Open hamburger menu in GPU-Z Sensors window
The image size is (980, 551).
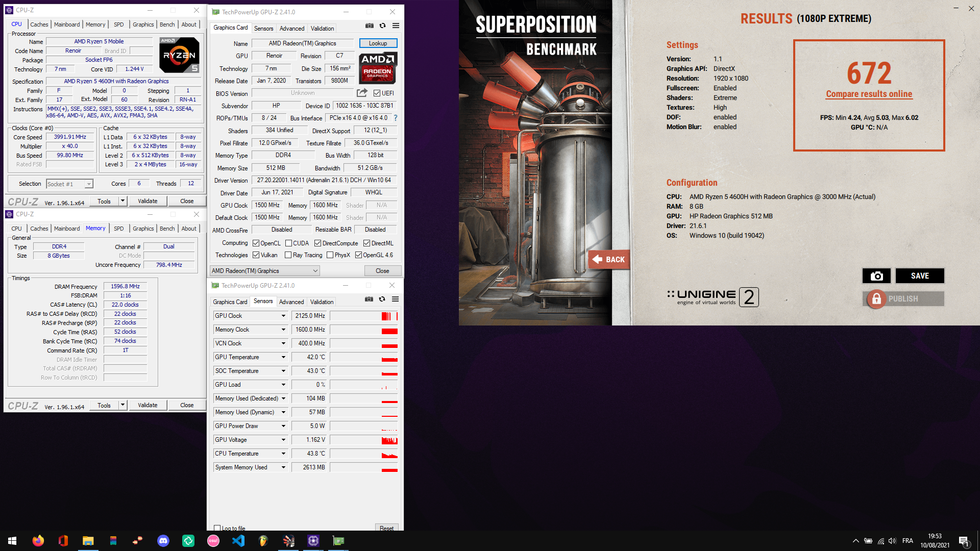click(x=395, y=299)
